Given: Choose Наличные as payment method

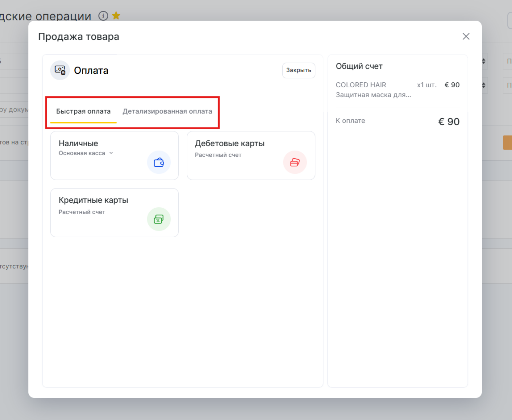Looking at the screenshot, I should [78, 144].
